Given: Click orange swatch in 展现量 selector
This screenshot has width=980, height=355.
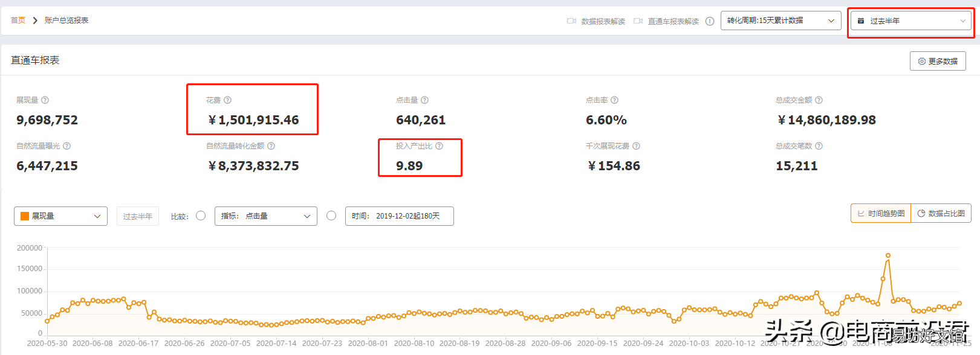Looking at the screenshot, I should pos(25,216).
